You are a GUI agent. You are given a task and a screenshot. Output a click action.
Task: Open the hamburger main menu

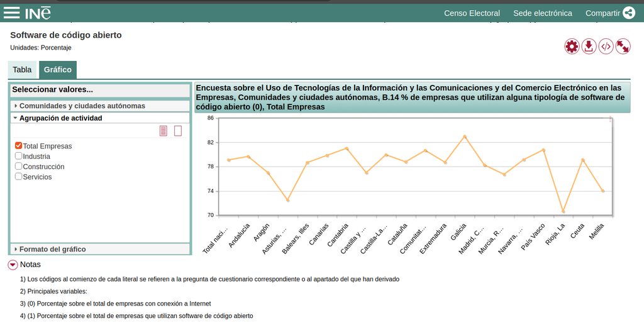point(11,13)
